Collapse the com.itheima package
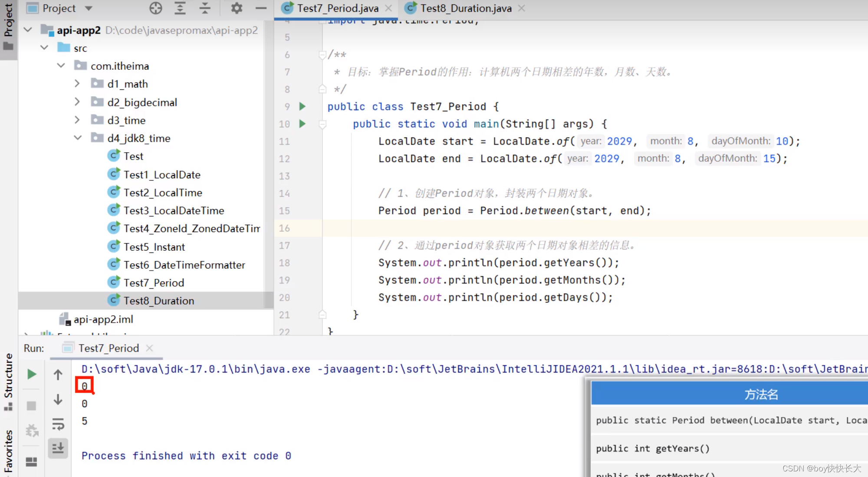This screenshot has height=477, width=868. point(61,66)
